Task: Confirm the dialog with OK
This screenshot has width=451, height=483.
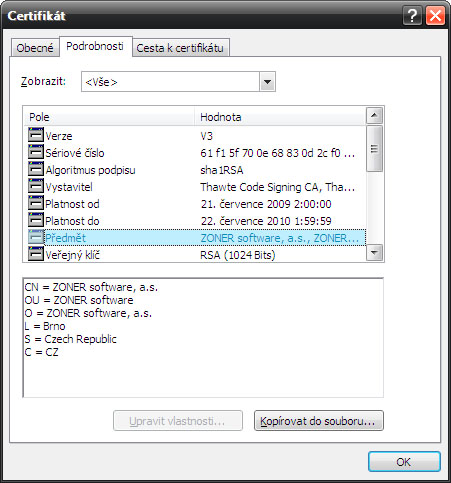Action: tap(404, 462)
